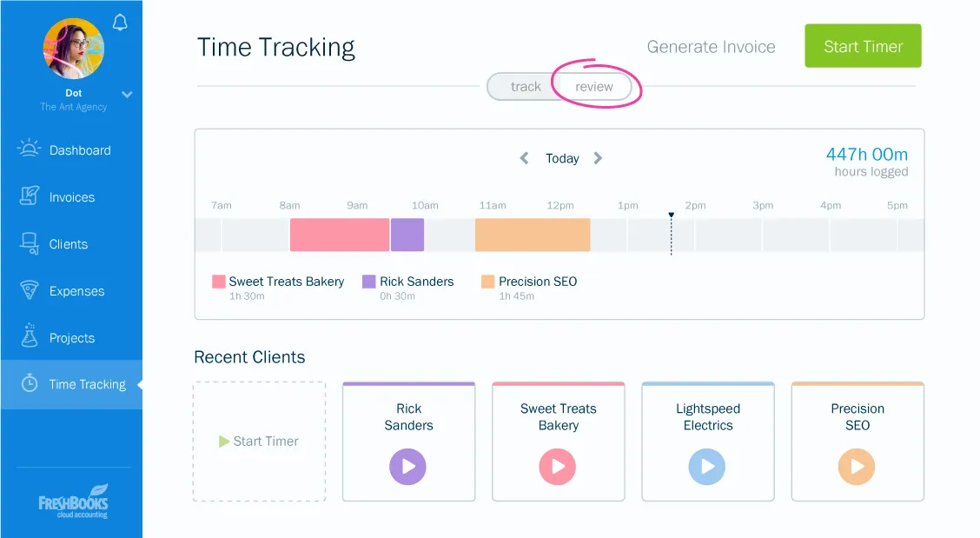This screenshot has height=538, width=980.
Task: Select the orange Precision SEO timeline bar
Action: pyautogui.click(x=533, y=235)
